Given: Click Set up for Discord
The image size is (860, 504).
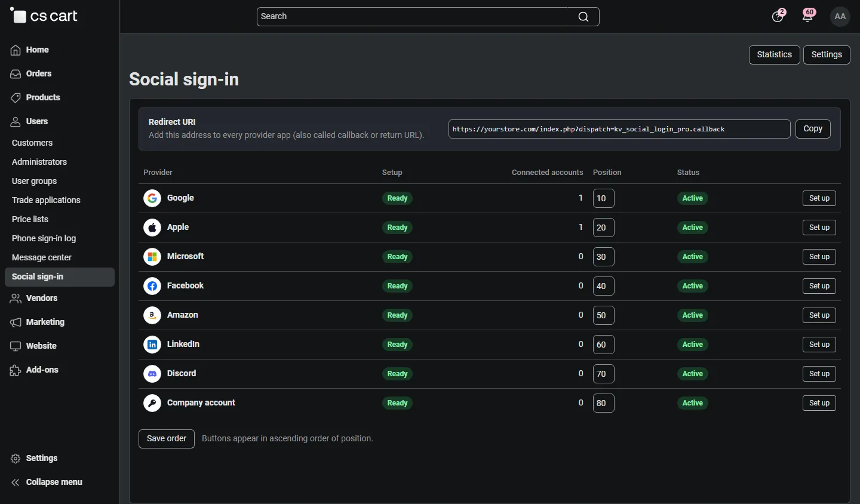Looking at the screenshot, I should (819, 374).
